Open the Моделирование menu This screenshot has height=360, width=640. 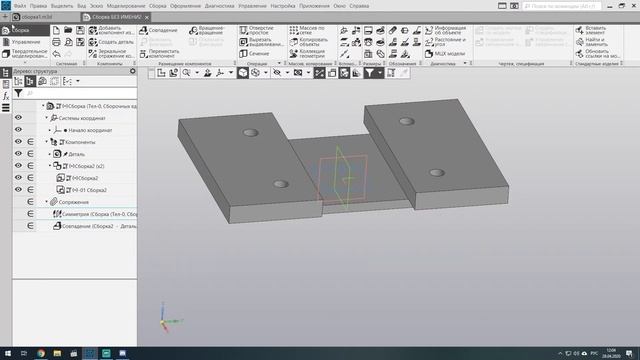point(126,6)
